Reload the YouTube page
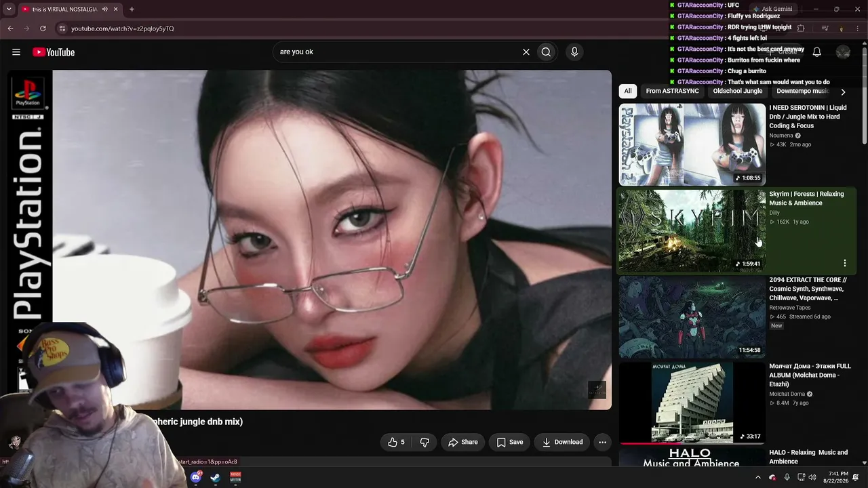868x488 pixels. (x=43, y=28)
